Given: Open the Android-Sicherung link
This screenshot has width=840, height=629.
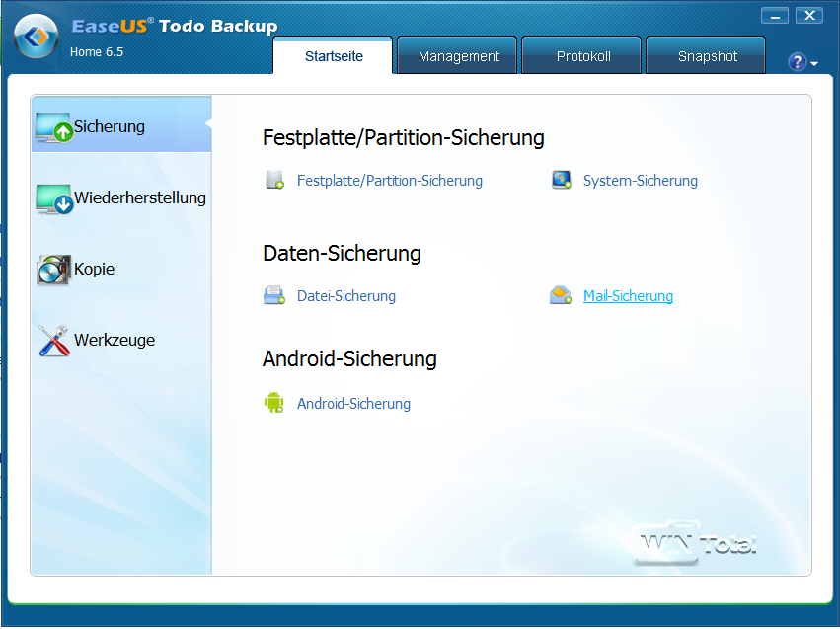Looking at the screenshot, I should [x=353, y=404].
